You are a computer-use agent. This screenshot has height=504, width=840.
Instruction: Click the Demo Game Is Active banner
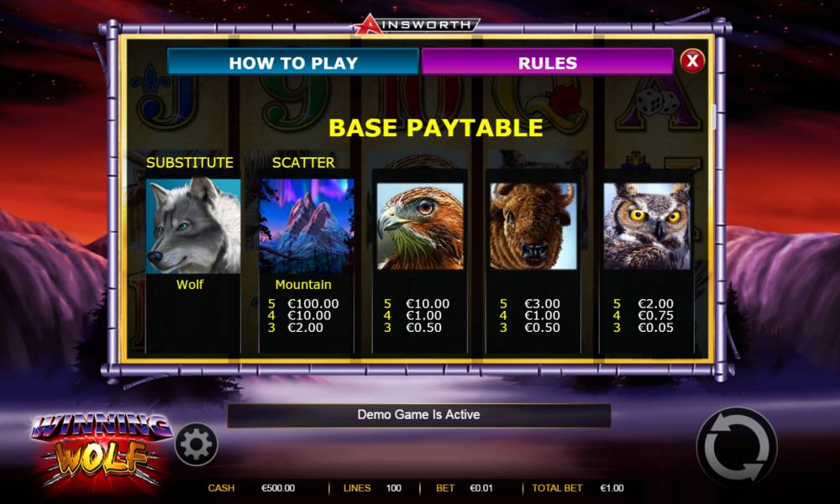[419, 415]
